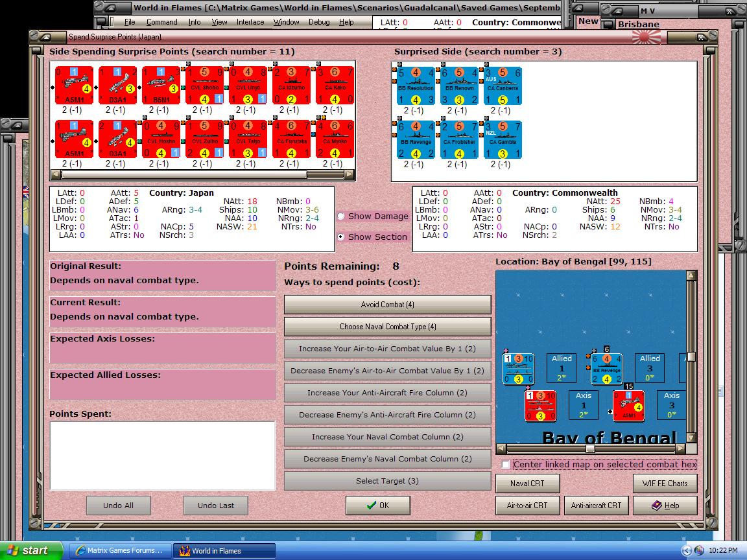
Task: Click the map's horizontal scrollbar right arrow
Action: [681, 449]
